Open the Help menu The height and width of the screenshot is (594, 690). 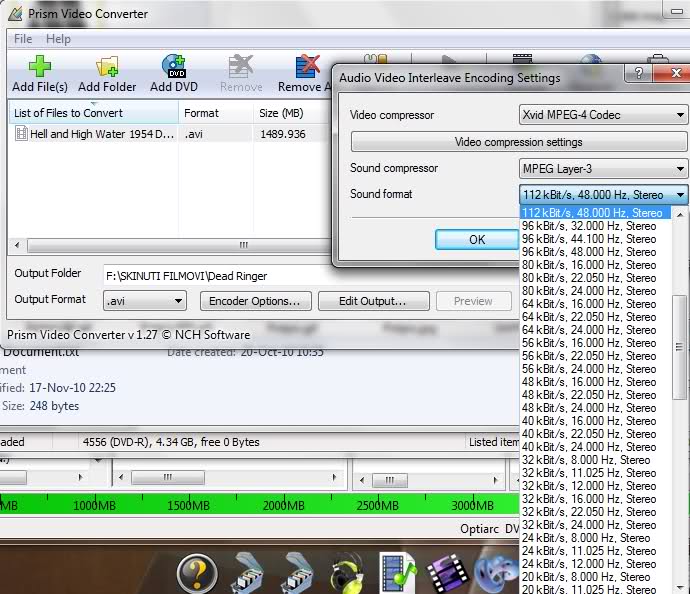tap(58, 39)
